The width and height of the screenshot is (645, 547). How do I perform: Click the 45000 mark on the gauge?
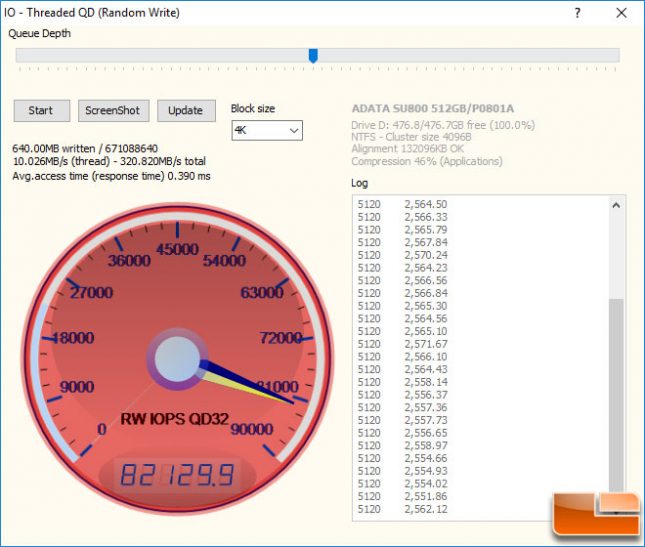[x=177, y=249]
